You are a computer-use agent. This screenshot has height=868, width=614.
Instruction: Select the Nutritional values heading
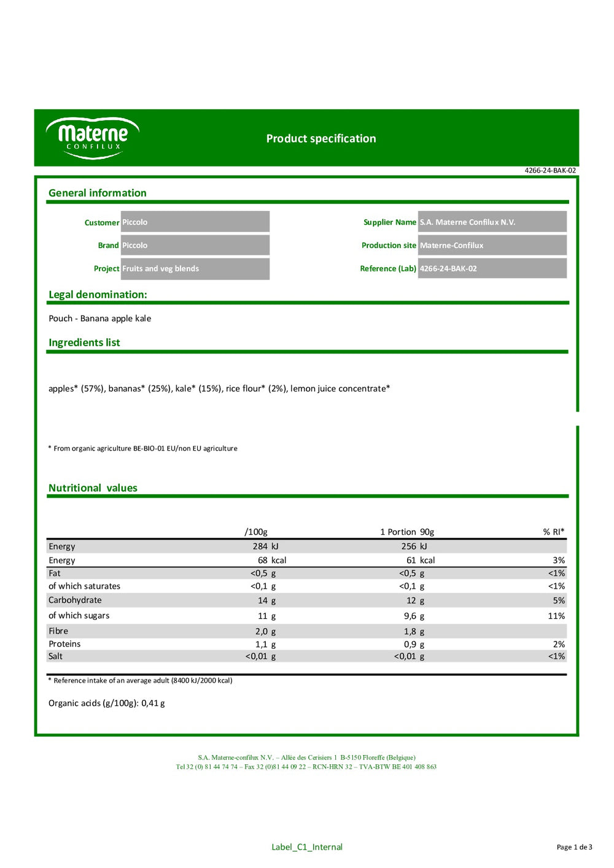pos(93,488)
